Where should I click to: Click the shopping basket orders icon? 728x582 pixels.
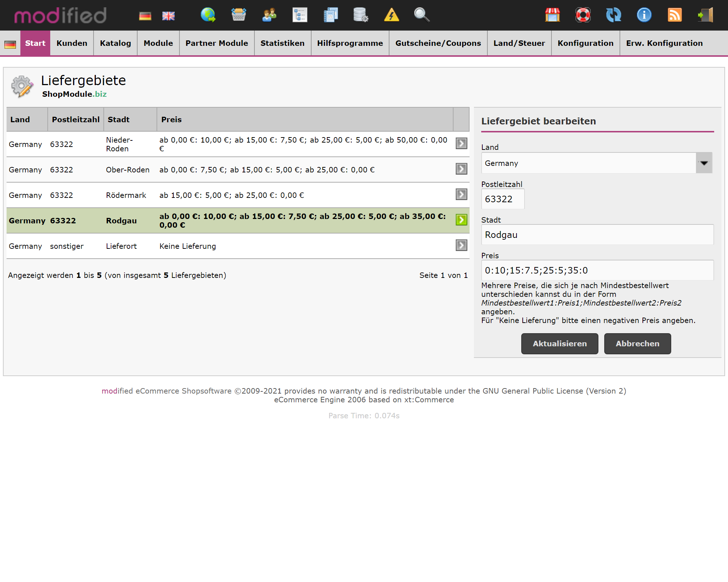pyautogui.click(x=239, y=15)
